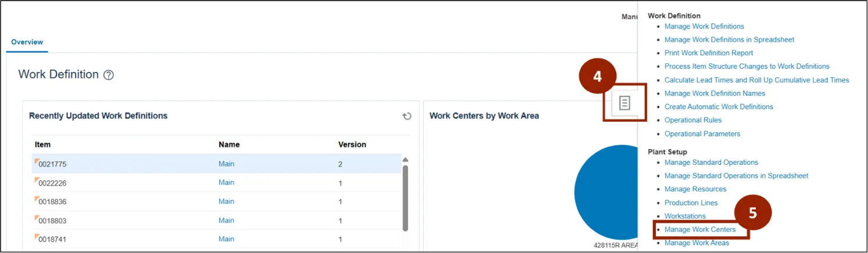Open Create Automatic Work Definitions
This screenshot has width=868, height=253.
point(719,107)
